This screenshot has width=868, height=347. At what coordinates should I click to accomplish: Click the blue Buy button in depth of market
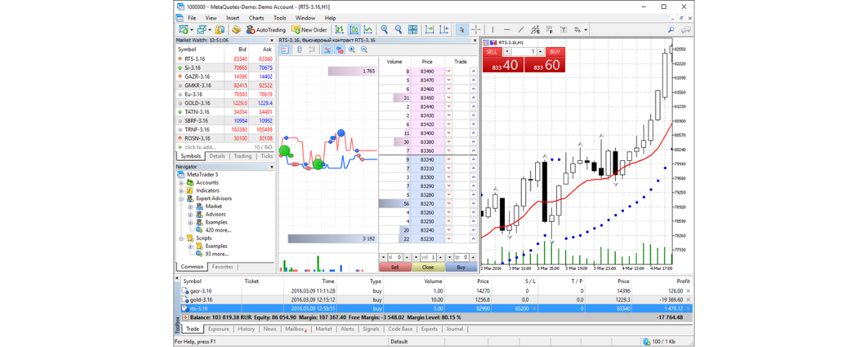point(461,267)
